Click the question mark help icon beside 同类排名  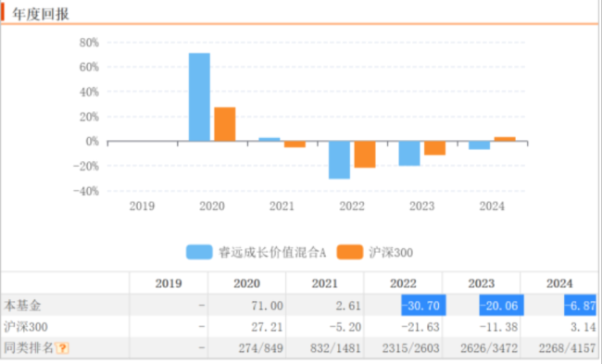[x=62, y=348]
